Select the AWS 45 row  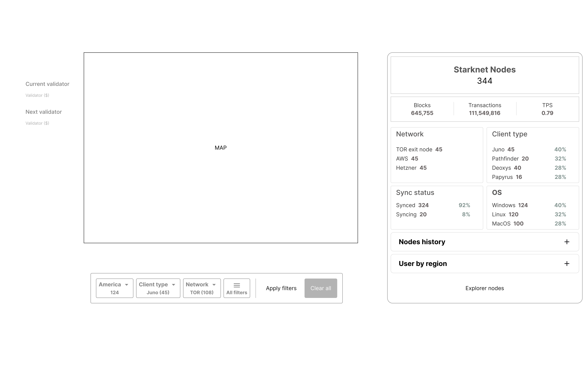(407, 158)
